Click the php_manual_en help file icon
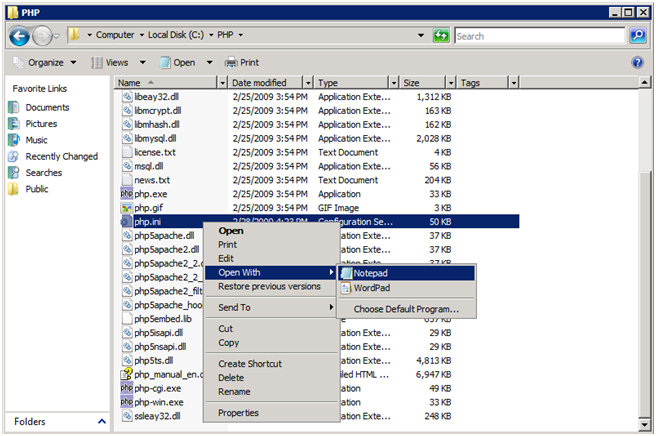 pyautogui.click(x=126, y=374)
